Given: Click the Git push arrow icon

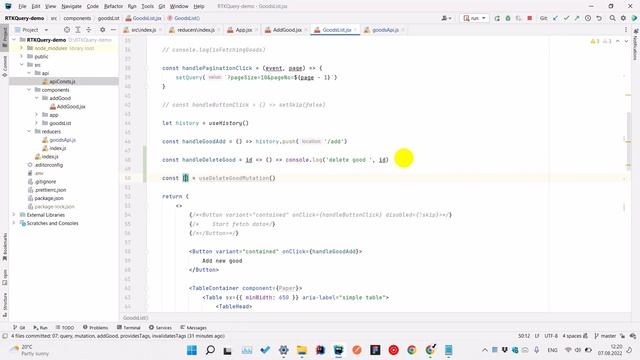Looking at the screenshot, I should 577,18.
